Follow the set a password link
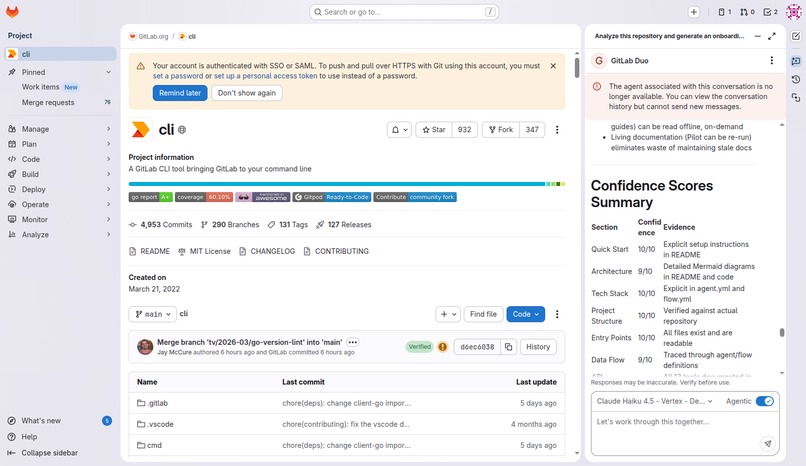806x466 pixels. point(178,76)
